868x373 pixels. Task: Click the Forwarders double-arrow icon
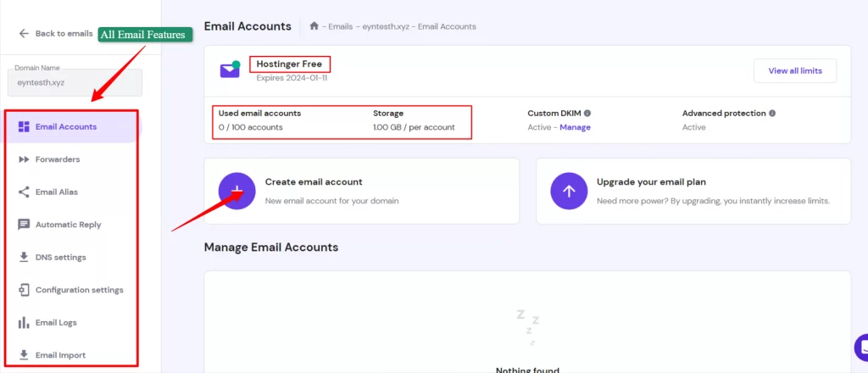click(x=24, y=159)
